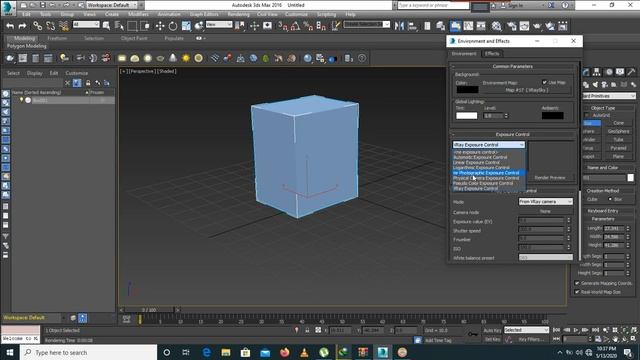Open the Utilities hammer tab

tap(631, 72)
